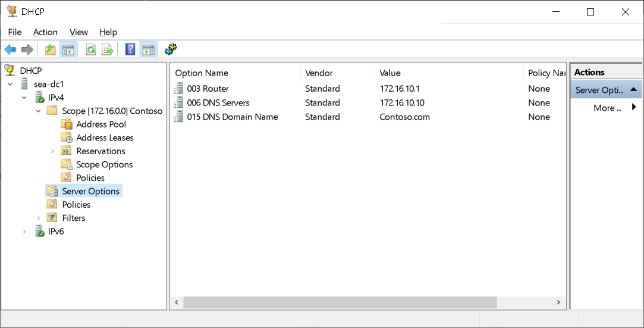The height and width of the screenshot is (328, 644).
Task: Click the Up One Level folder icon
Action: click(x=51, y=50)
